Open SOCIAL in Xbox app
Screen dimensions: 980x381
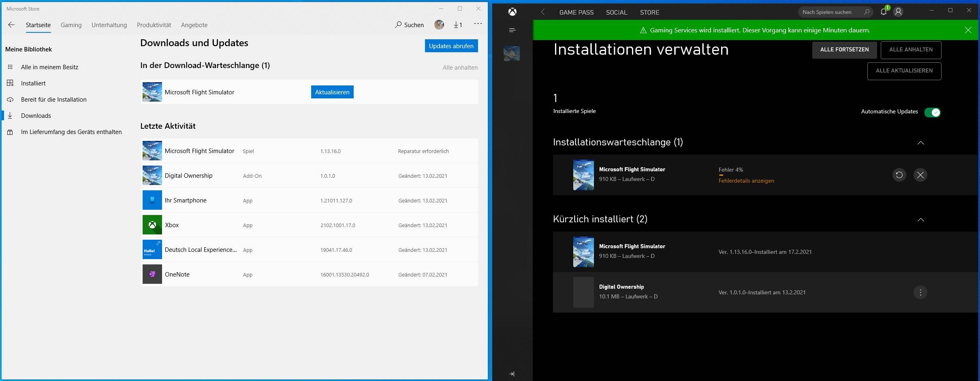[x=617, y=13]
